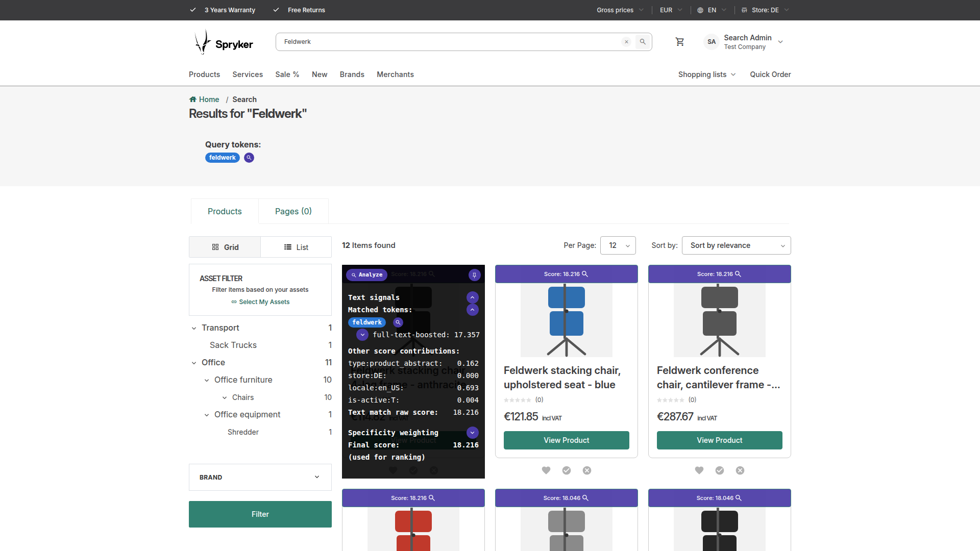
Task: Switch to Grid view
Action: click(x=225, y=247)
